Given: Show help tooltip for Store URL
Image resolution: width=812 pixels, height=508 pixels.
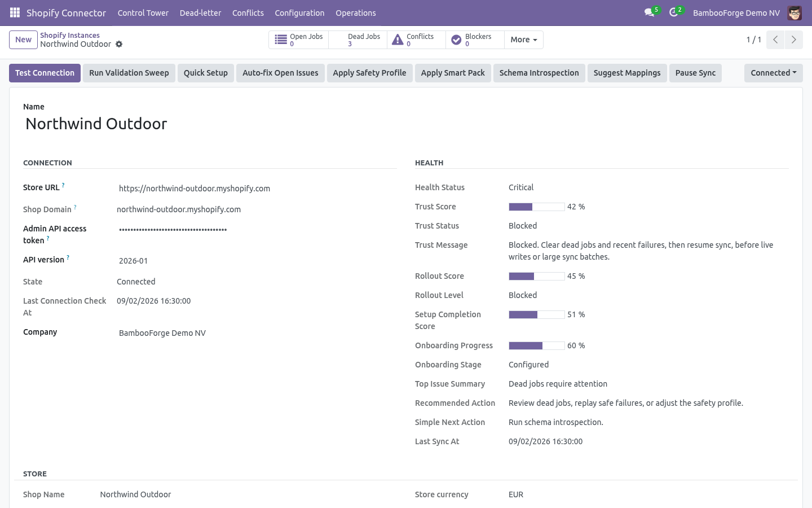Looking at the screenshot, I should [63, 185].
